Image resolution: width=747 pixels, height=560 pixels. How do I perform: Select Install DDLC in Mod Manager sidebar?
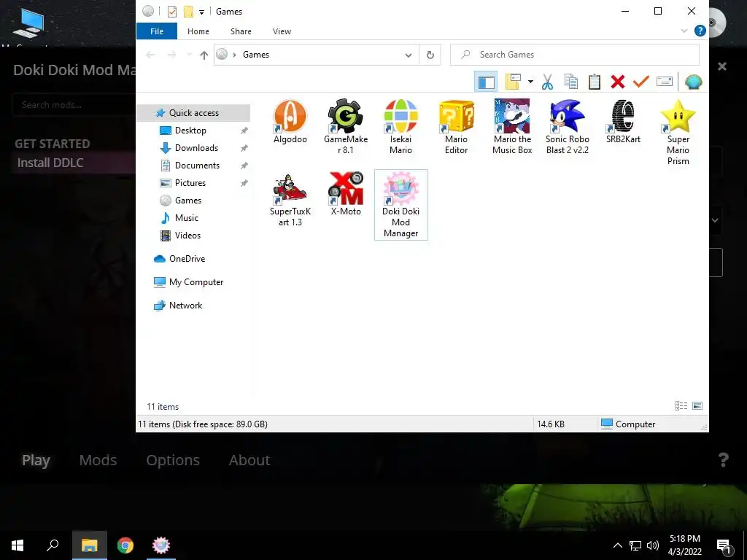coord(50,163)
